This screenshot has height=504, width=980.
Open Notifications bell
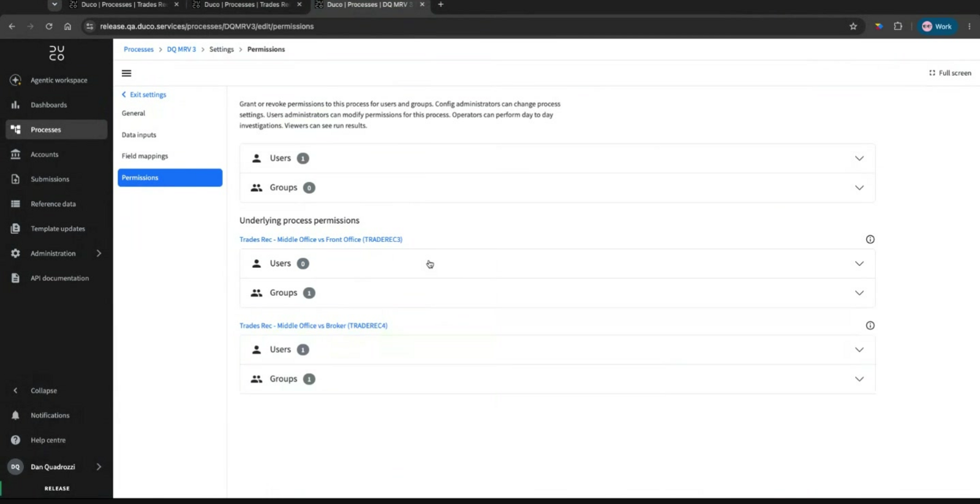point(15,415)
